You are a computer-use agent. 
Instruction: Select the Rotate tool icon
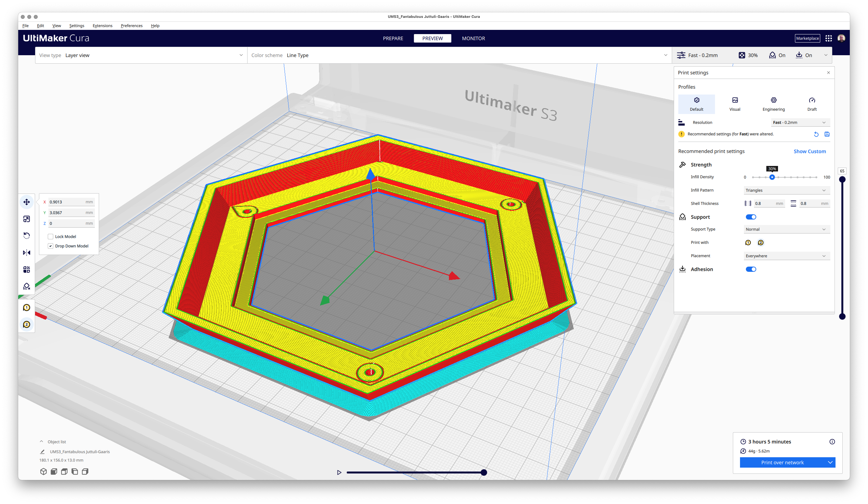pos(27,236)
